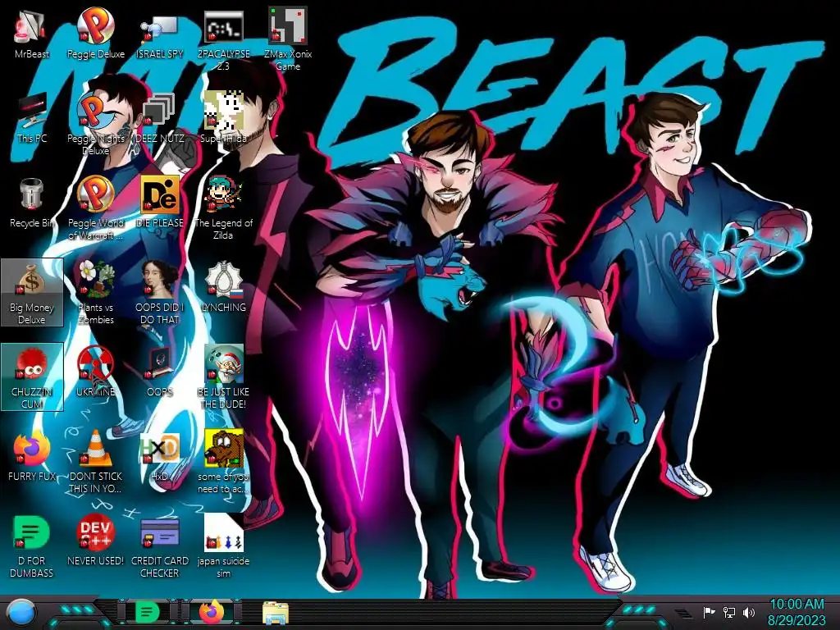Open the network tray icon
Viewport: 840px width, 630px height.
pyautogui.click(x=729, y=612)
